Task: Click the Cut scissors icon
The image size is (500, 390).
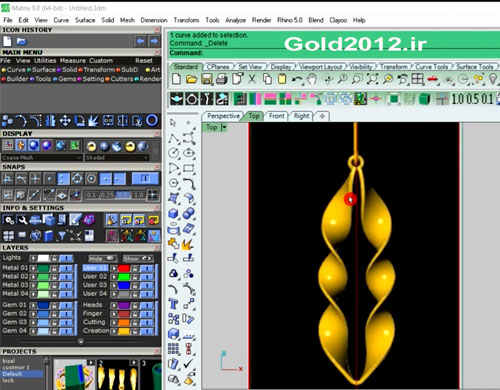Action: pyautogui.click(x=252, y=79)
